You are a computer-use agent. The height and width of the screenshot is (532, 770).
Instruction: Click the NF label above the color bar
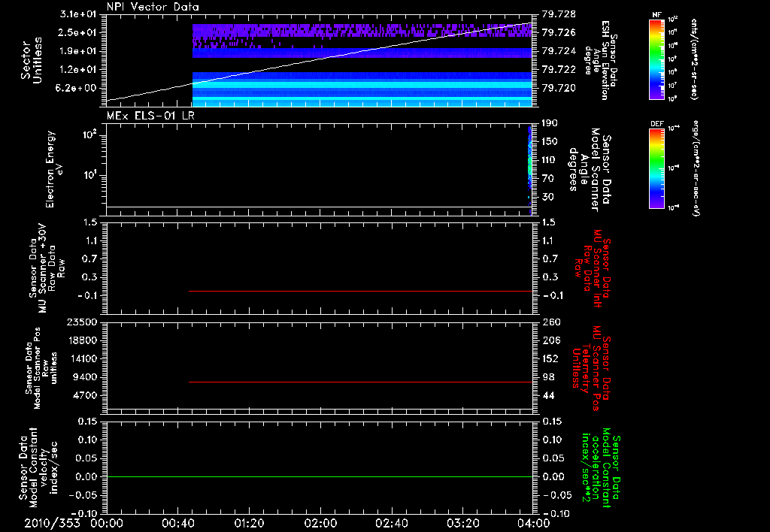(x=656, y=15)
